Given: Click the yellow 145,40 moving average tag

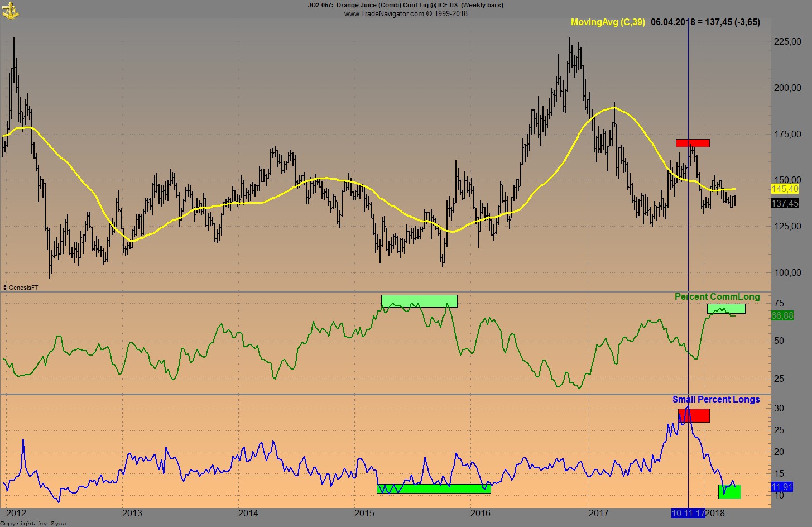Looking at the screenshot, I should [784, 189].
